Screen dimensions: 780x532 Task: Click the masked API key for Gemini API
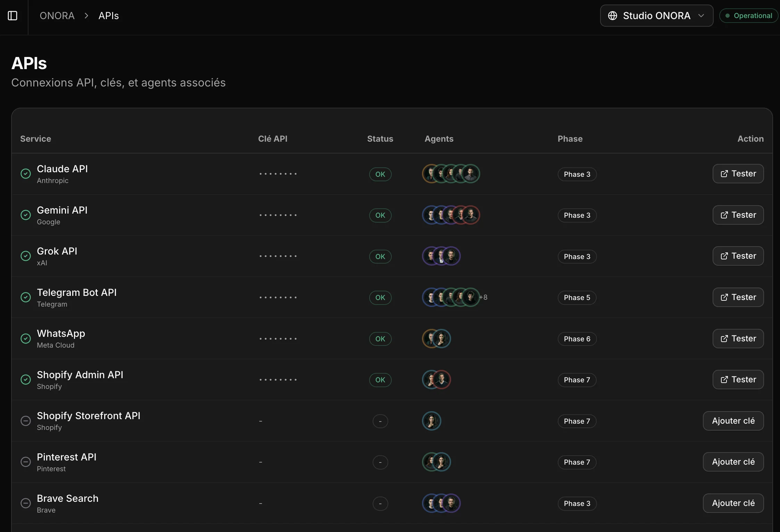(278, 215)
